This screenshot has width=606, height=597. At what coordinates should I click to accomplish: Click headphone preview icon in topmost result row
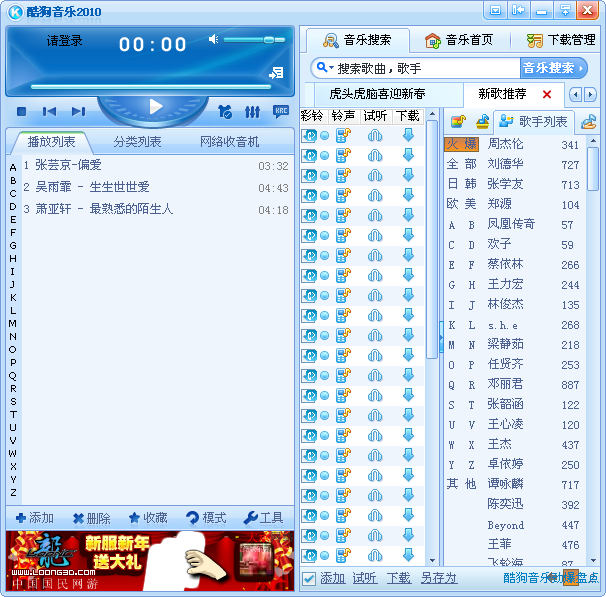pyautogui.click(x=375, y=136)
